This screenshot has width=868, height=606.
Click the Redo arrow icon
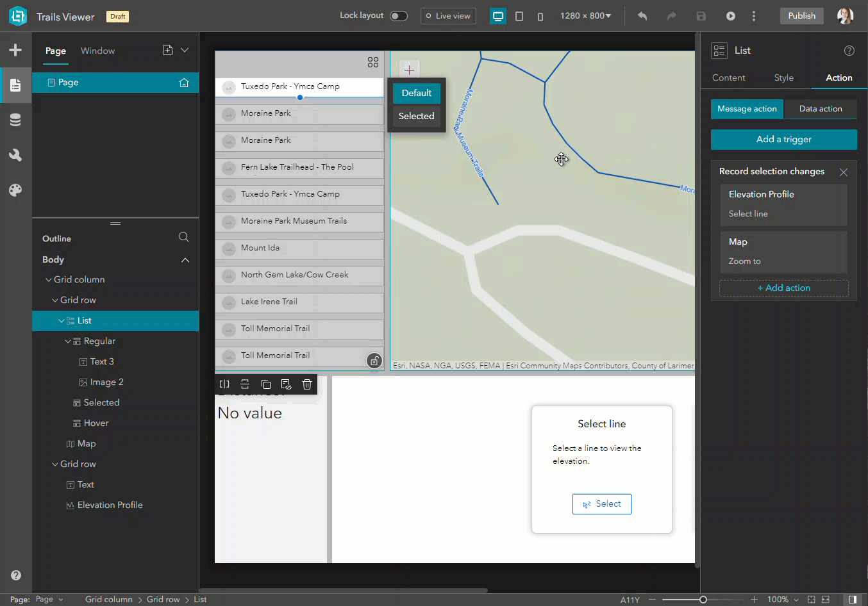[671, 16]
